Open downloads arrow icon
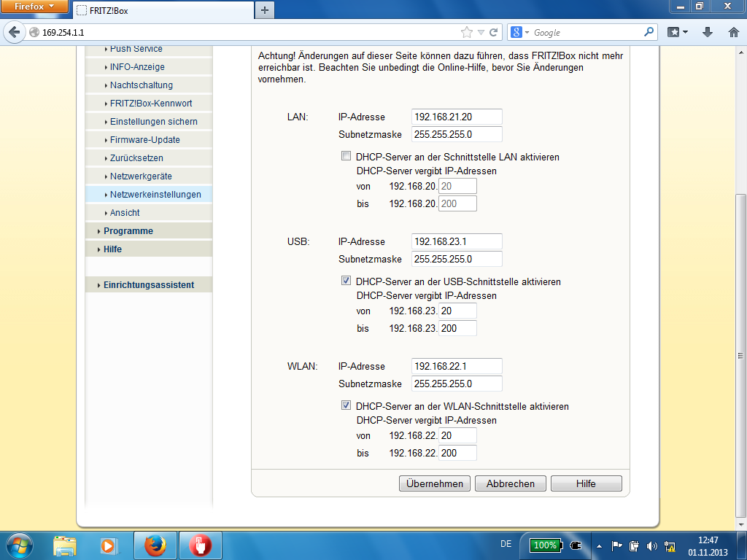This screenshot has height=560, width=747. tap(708, 32)
